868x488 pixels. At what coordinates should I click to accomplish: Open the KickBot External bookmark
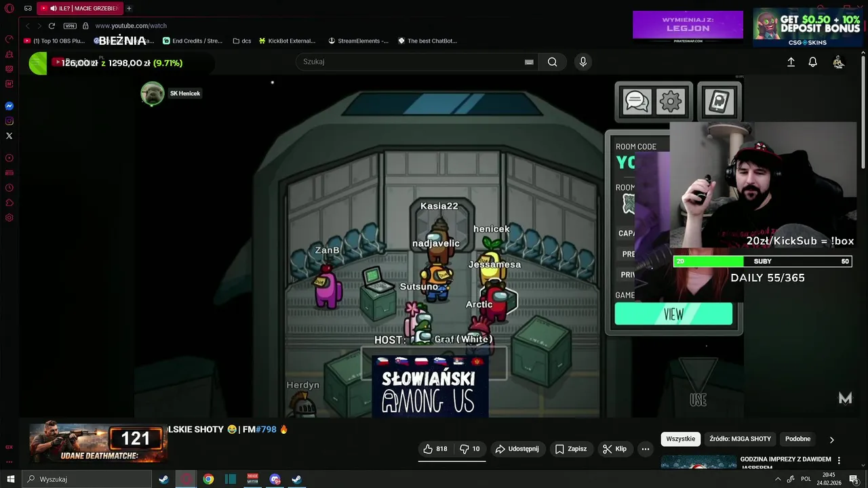coord(287,41)
